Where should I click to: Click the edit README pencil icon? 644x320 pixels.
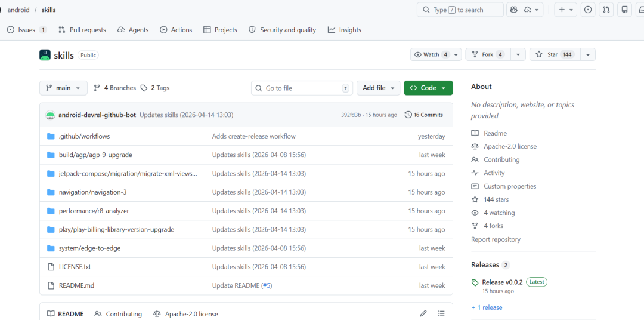pos(423,314)
